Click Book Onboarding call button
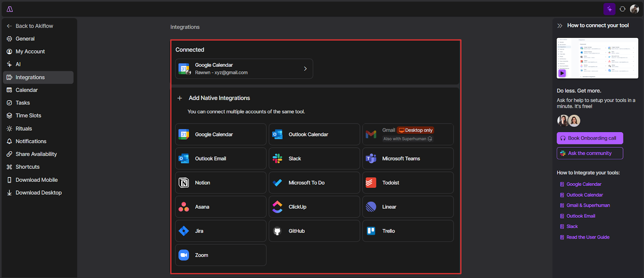644x278 pixels. pos(590,138)
